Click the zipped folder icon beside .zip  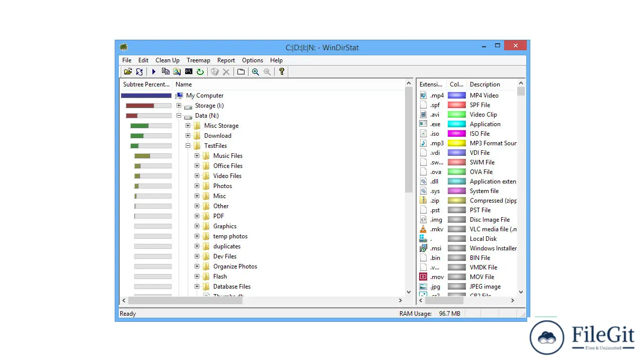coord(423,201)
